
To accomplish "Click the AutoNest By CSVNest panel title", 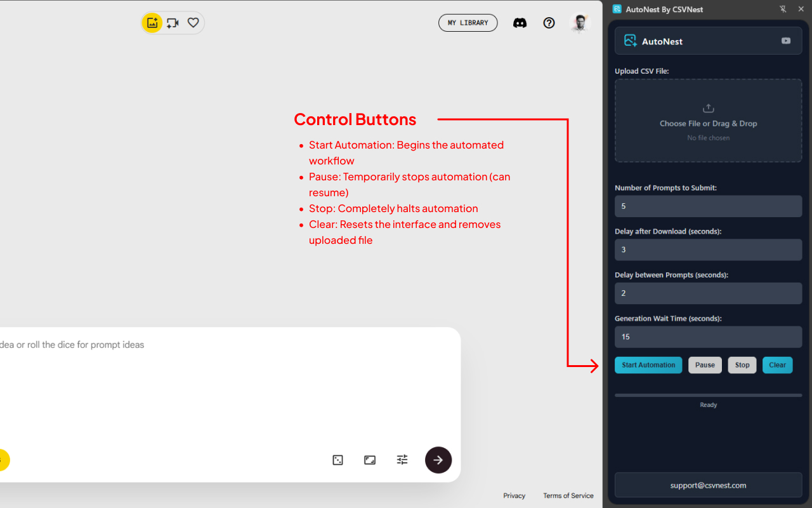I will tap(664, 10).
